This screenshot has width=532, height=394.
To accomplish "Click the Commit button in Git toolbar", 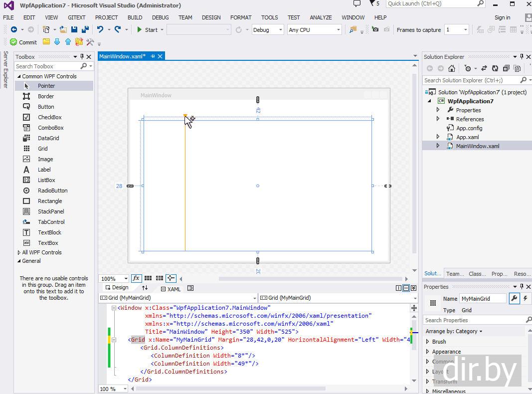I will pos(23,42).
